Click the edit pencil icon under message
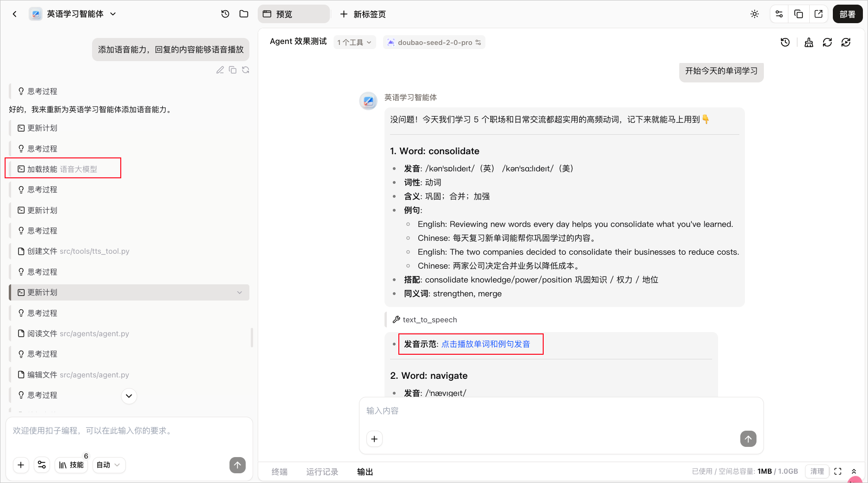This screenshot has height=483, width=868. coord(220,70)
